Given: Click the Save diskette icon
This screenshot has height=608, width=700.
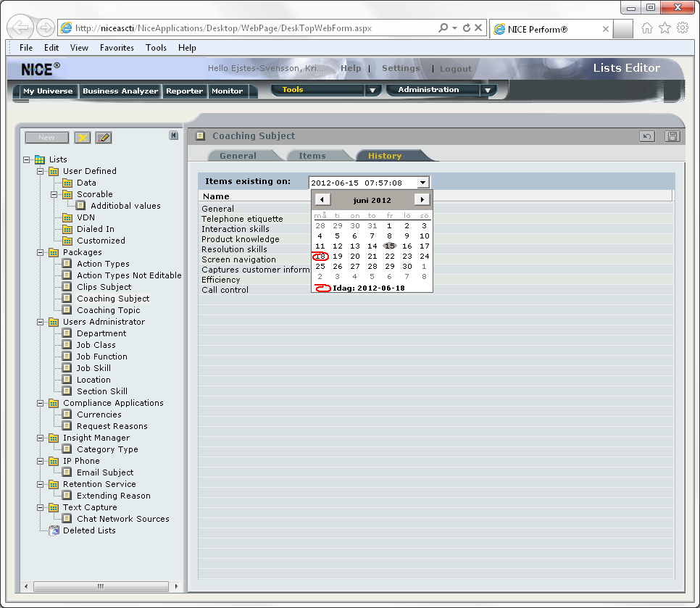Looking at the screenshot, I should [672, 136].
